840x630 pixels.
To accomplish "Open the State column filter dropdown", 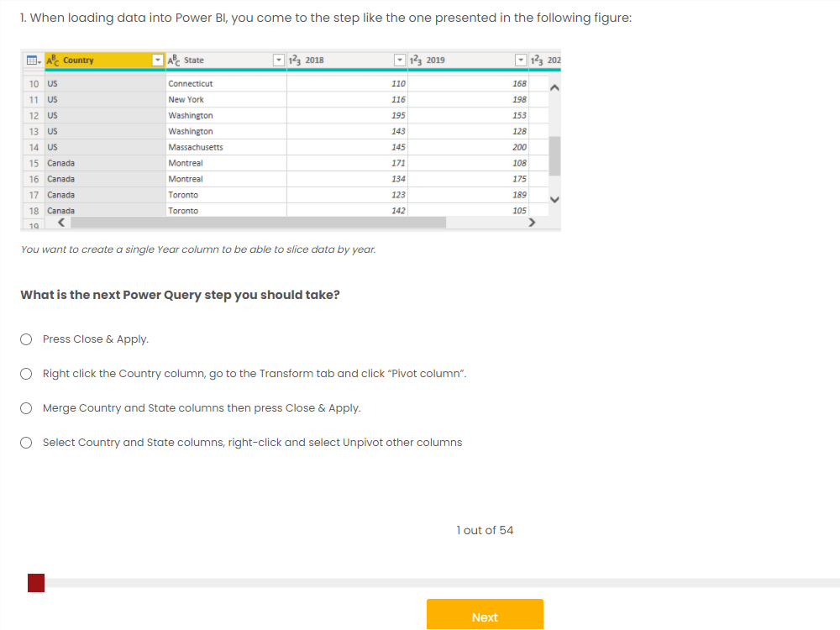I will pyautogui.click(x=278, y=60).
